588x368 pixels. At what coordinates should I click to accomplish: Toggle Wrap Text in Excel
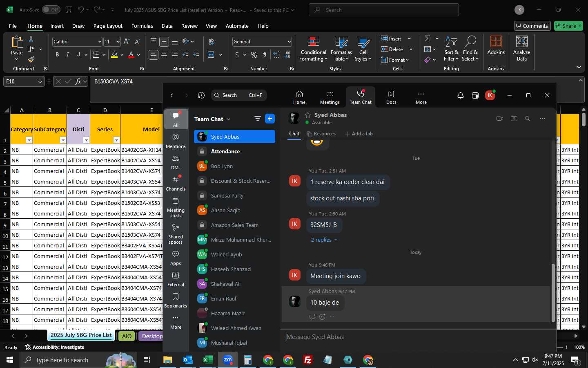coord(212,42)
